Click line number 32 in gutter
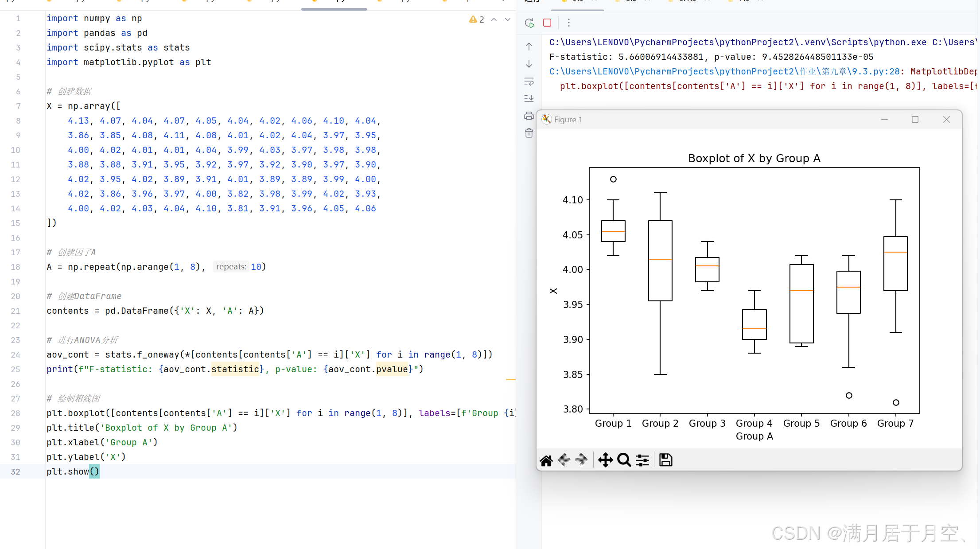 point(16,472)
